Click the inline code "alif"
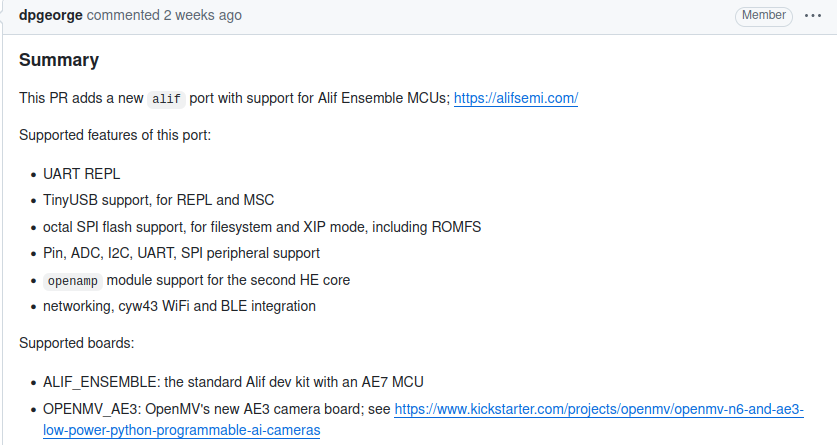This screenshot has height=445, width=837. point(165,99)
